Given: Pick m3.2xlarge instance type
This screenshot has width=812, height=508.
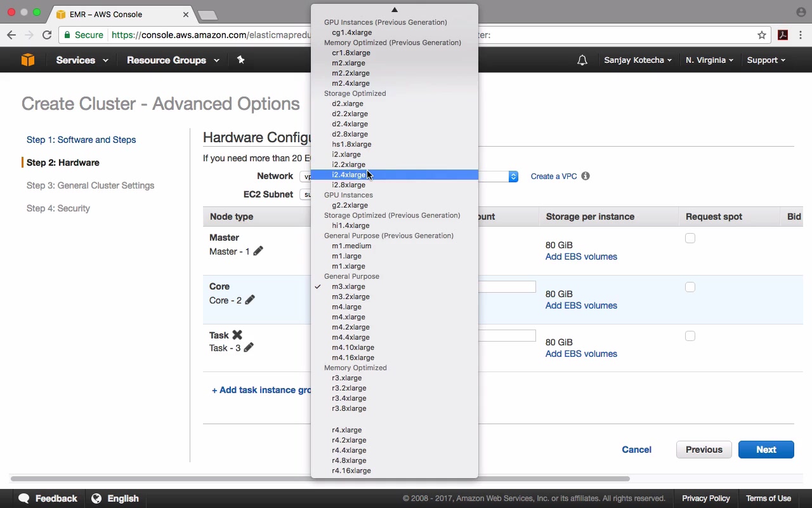Looking at the screenshot, I should point(394,297).
